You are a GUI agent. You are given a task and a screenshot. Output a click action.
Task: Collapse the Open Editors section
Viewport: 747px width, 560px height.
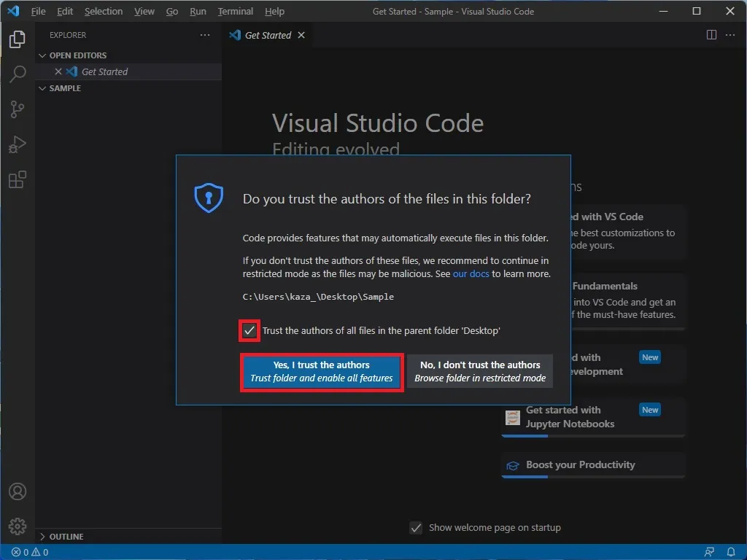pyautogui.click(x=77, y=55)
